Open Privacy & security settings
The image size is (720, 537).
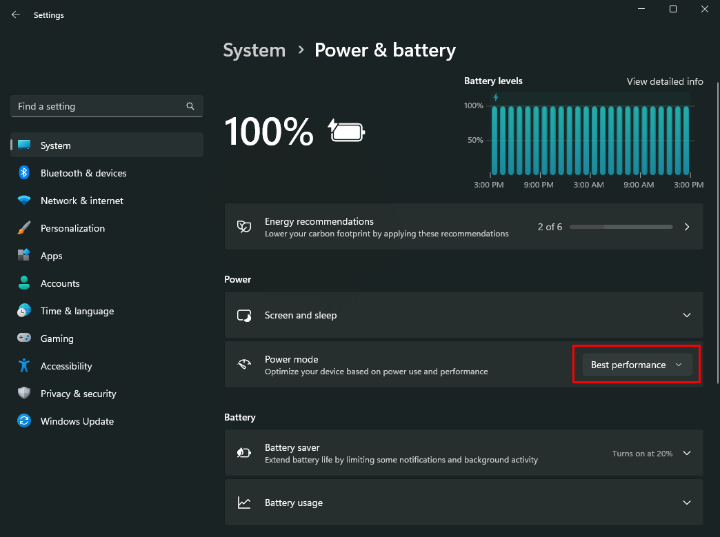click(107, 394)
